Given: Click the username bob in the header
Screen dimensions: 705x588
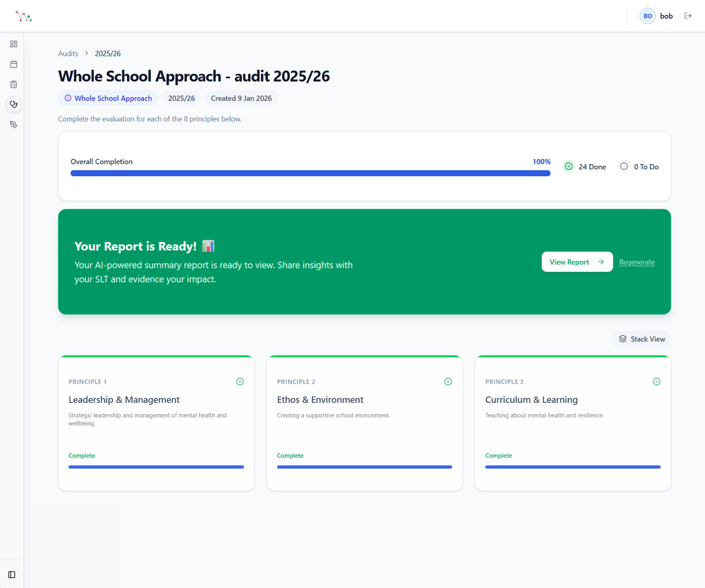Looking at the screenshot, I should (666, 16).
